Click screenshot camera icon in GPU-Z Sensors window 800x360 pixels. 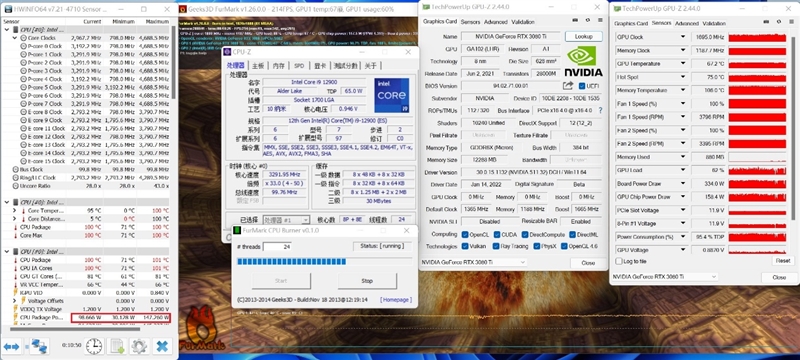tap(767, 22)
